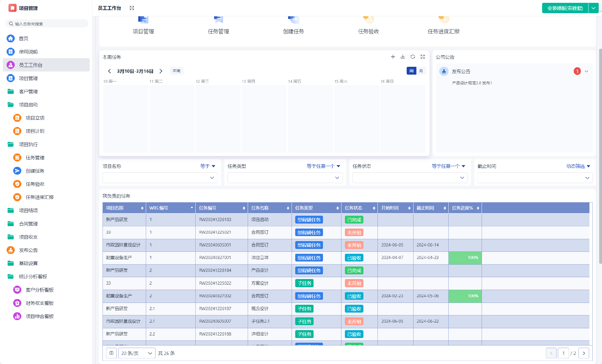This screenshot has width=602, height=364.
Task: Open the 20 条/页 page size dropdown
Action: pos(137,353)
